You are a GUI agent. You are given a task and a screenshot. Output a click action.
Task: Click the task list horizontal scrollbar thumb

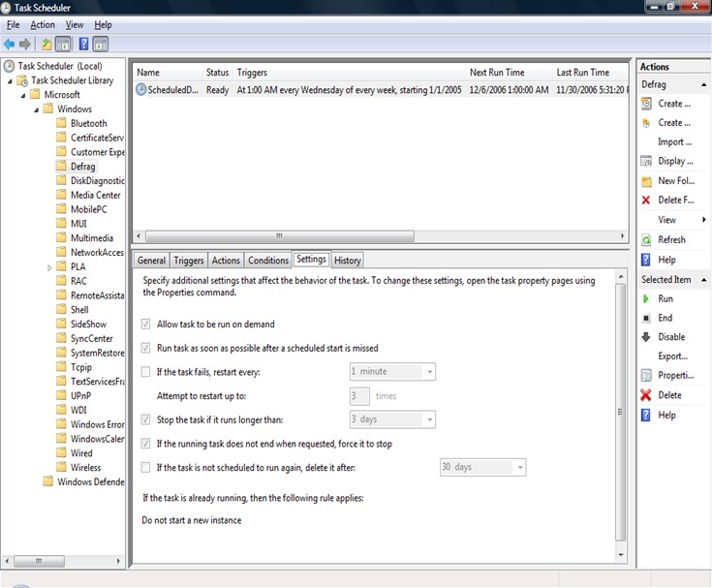pyautogui.click(x=280, y=236)
